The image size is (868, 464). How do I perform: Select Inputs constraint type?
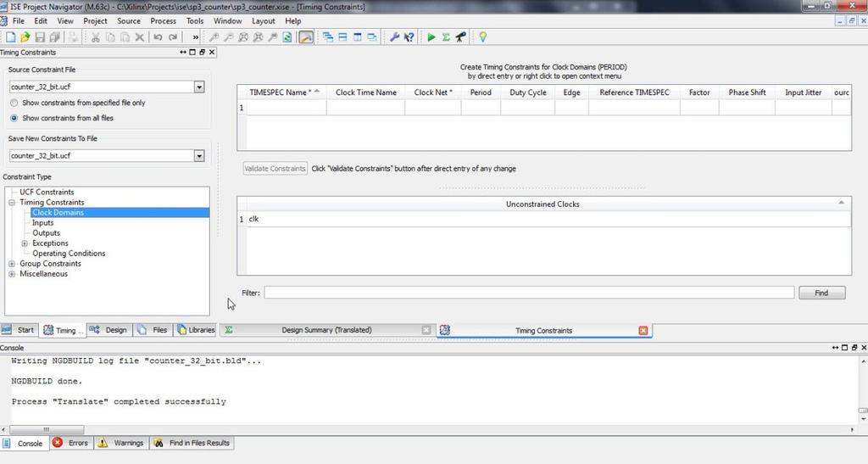(42, 222)
